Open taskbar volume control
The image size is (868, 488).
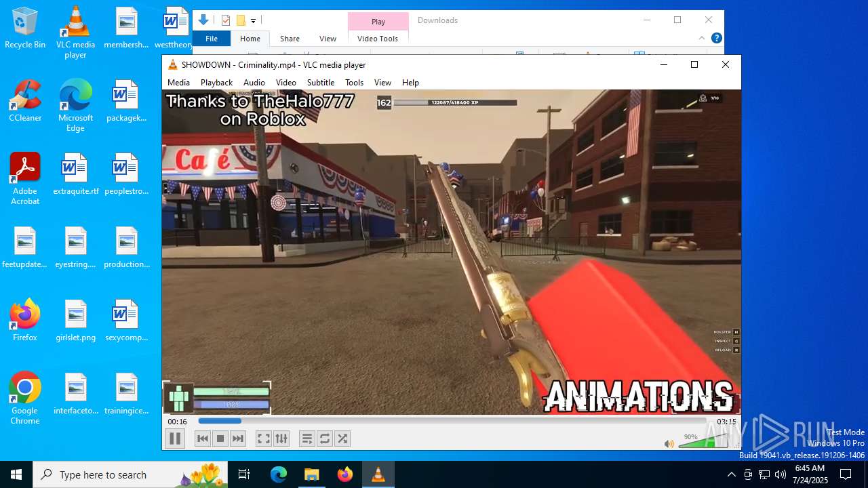(781, 474)
